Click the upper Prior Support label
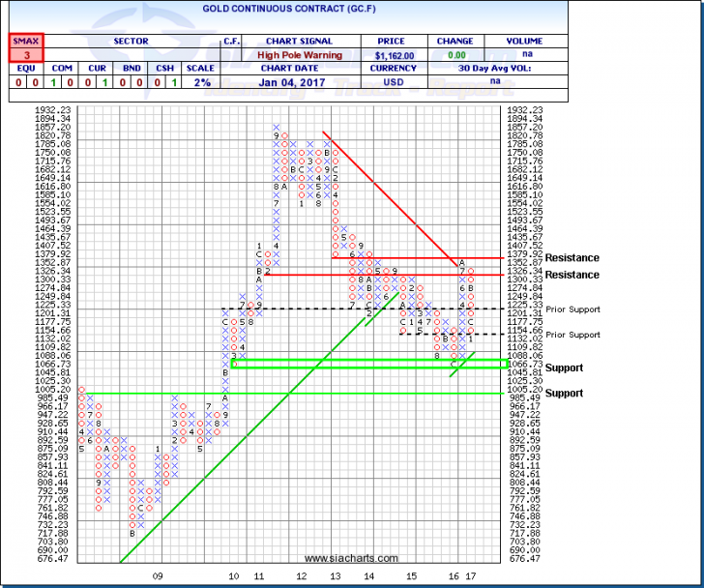 572,309
